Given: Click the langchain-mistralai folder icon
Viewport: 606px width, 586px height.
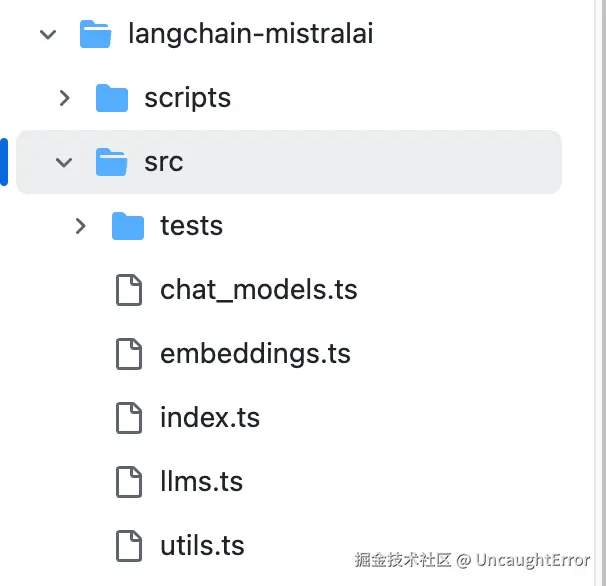Looking at the screenshot, I should [x=95, y=34].
